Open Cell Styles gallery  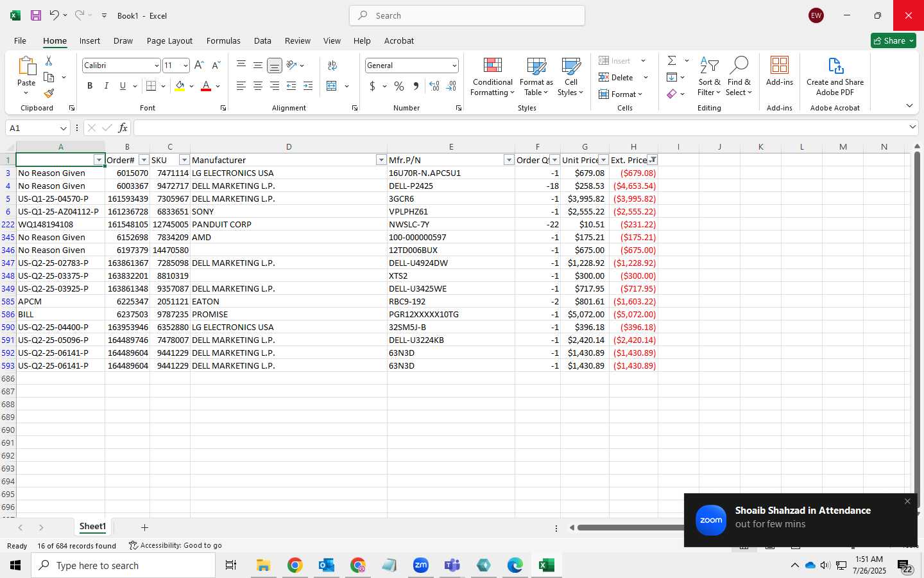570,77
